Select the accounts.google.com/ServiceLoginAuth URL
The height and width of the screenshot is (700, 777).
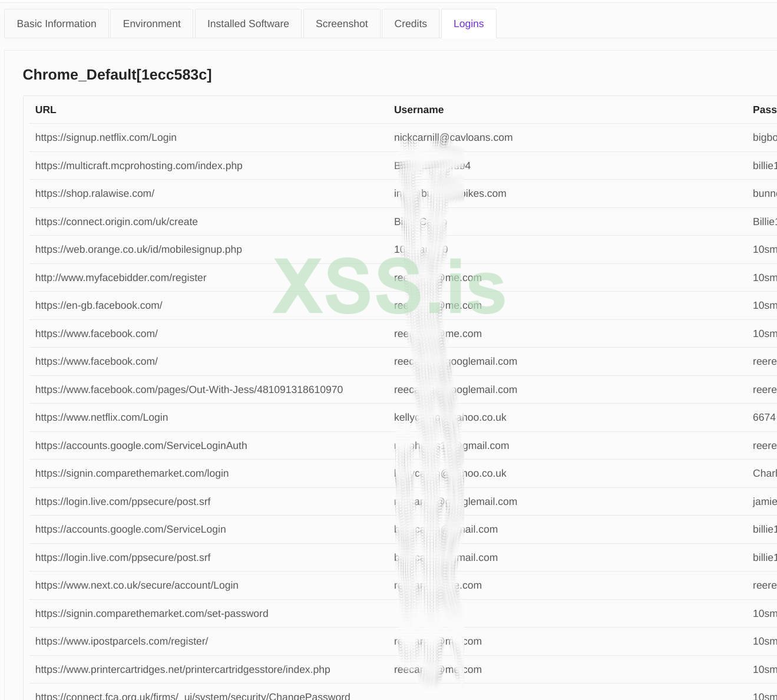[141, 445]
